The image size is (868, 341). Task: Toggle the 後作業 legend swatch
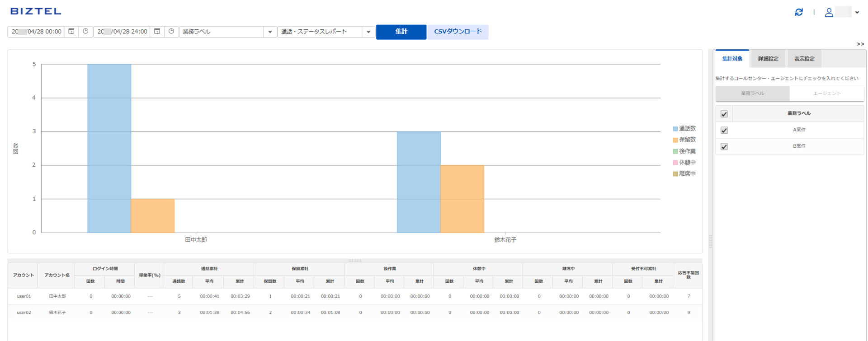[675, 151]
